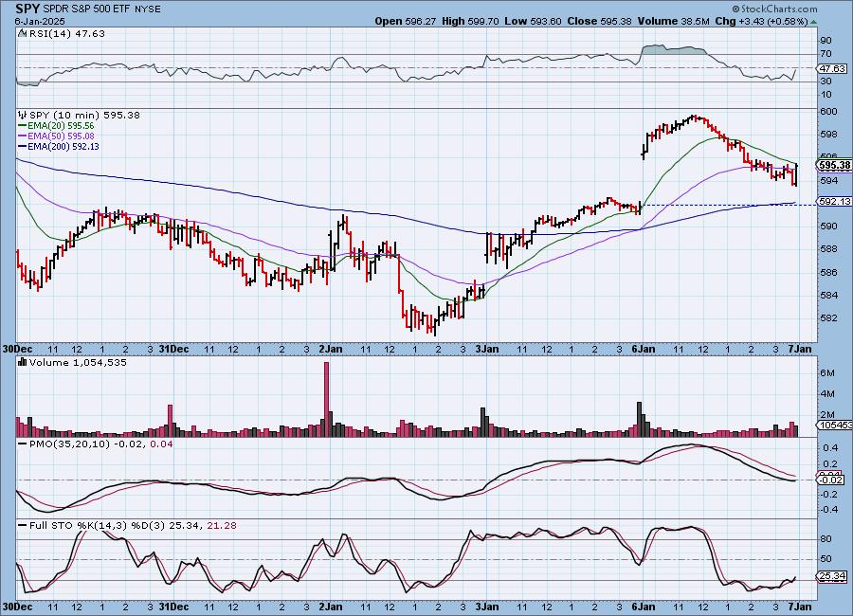853x616 pixels.
Task: Click the High 599.70 value
Action: [470, 21]
